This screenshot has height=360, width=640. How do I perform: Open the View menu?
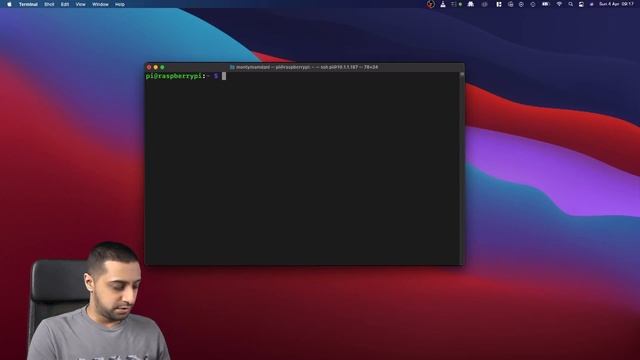tap(80, 4)
